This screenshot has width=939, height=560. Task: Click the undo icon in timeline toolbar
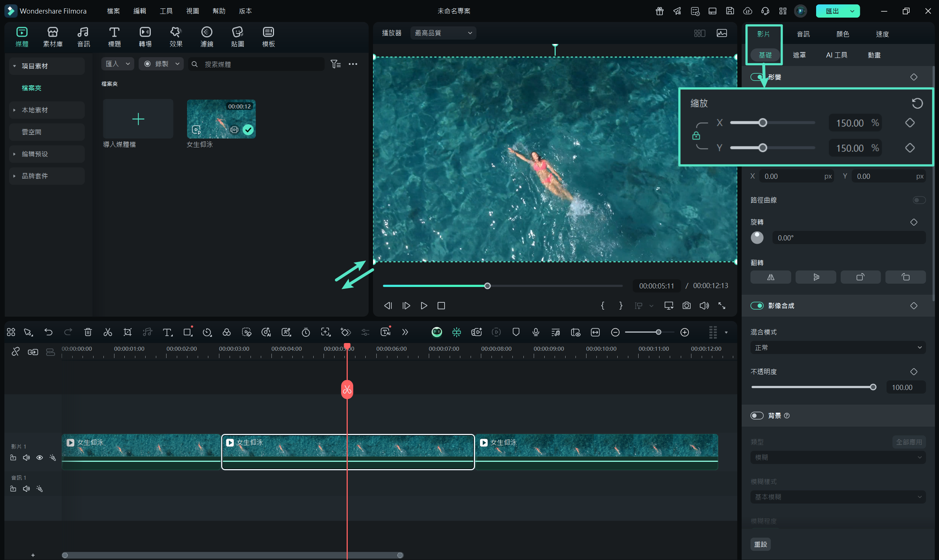tap(48, 332)
